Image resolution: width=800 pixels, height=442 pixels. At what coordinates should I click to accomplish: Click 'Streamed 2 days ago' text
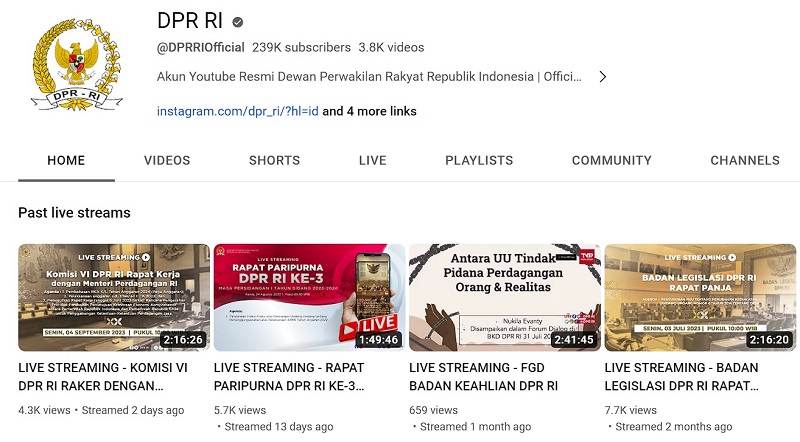tap(133, 410)
